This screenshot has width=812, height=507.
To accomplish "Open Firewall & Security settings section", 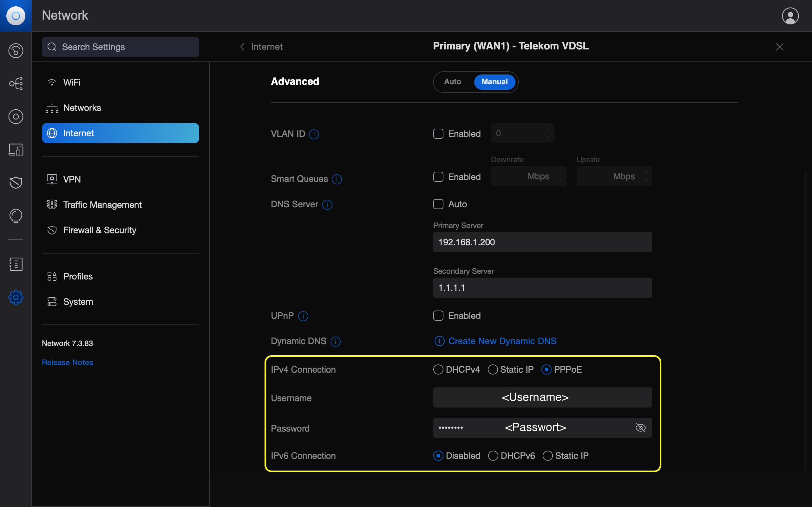I will pyautogui.click(x=100, y=230).
